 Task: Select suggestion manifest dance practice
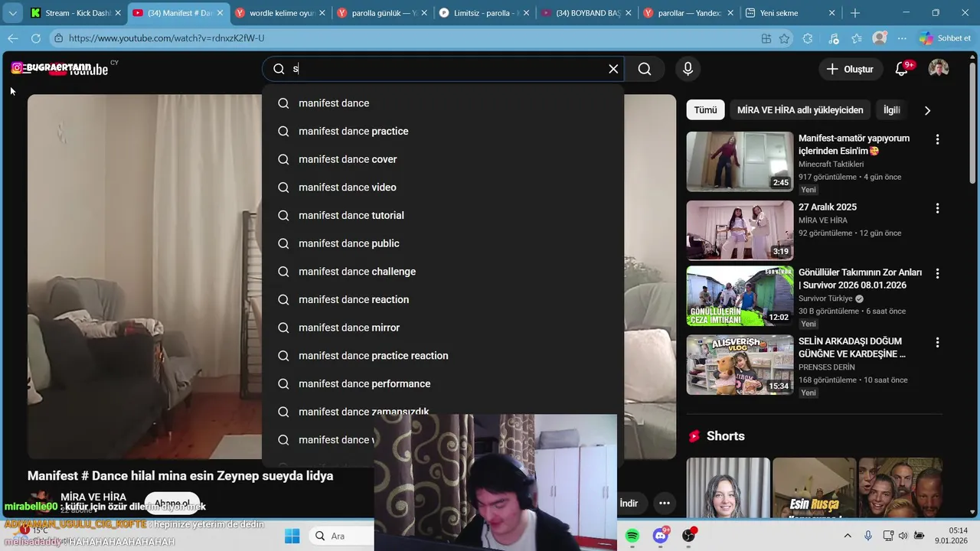click(x=443, y=131)
